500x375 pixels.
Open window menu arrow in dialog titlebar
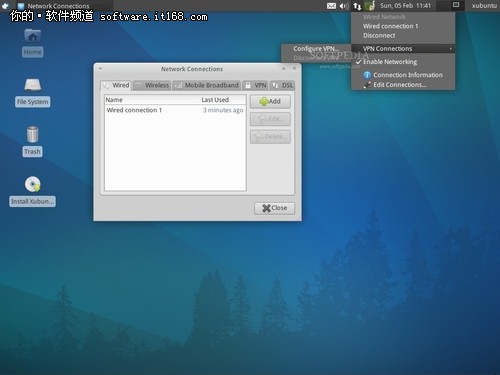pos(101,69)
